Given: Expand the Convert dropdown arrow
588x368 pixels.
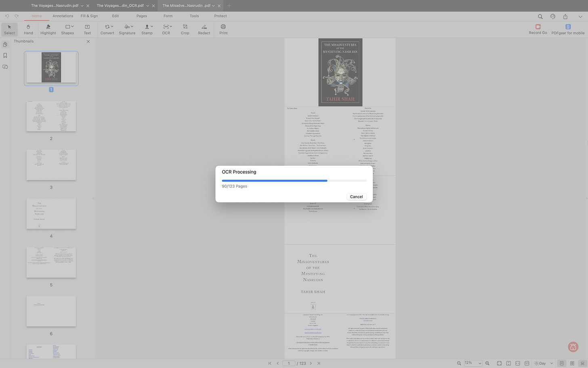Looking at the screenshot, I should [x=112, y=27].
